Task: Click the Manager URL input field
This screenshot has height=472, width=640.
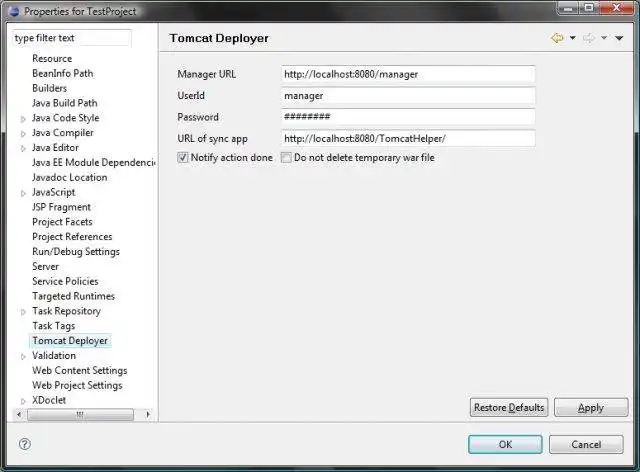Action: click(x=408, y=74)
